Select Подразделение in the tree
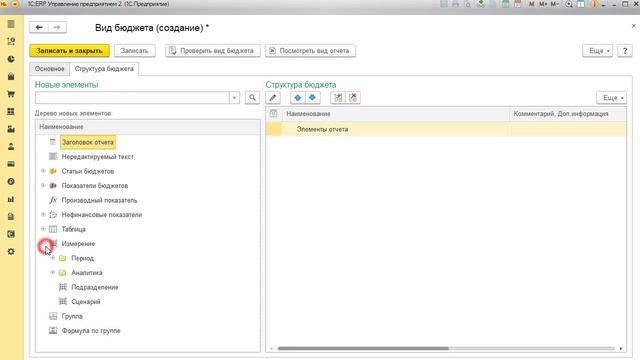This screenshot has width=640, height=360. point(95,287)
